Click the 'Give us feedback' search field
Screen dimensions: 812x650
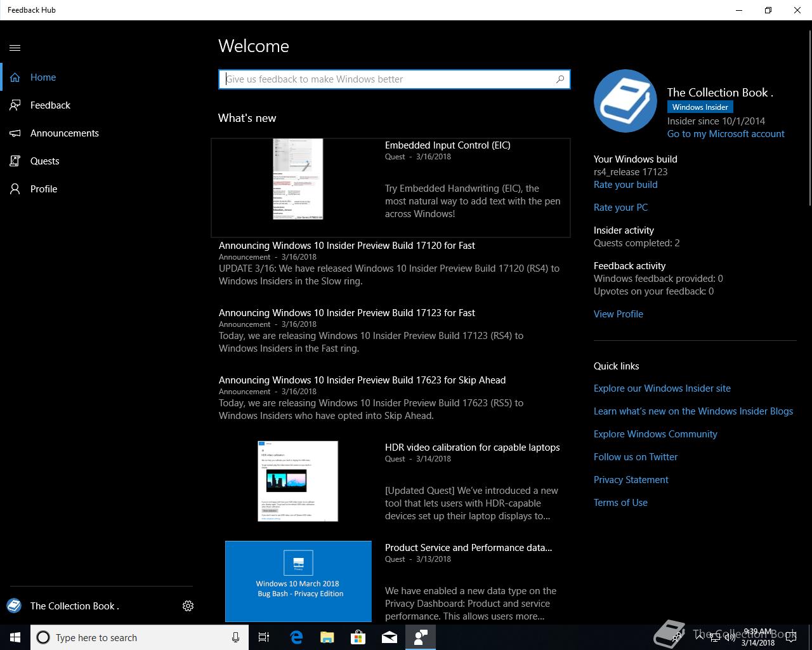[394, 79]
